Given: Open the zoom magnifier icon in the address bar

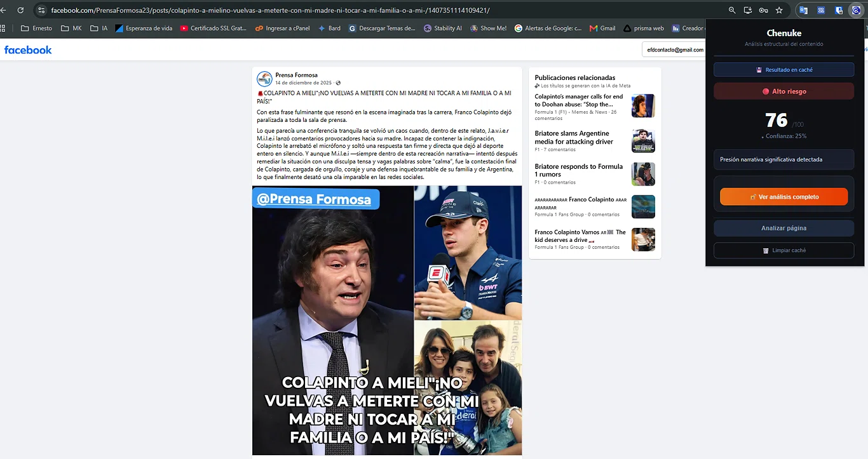Looking at the screenshot, I should 732,10.
